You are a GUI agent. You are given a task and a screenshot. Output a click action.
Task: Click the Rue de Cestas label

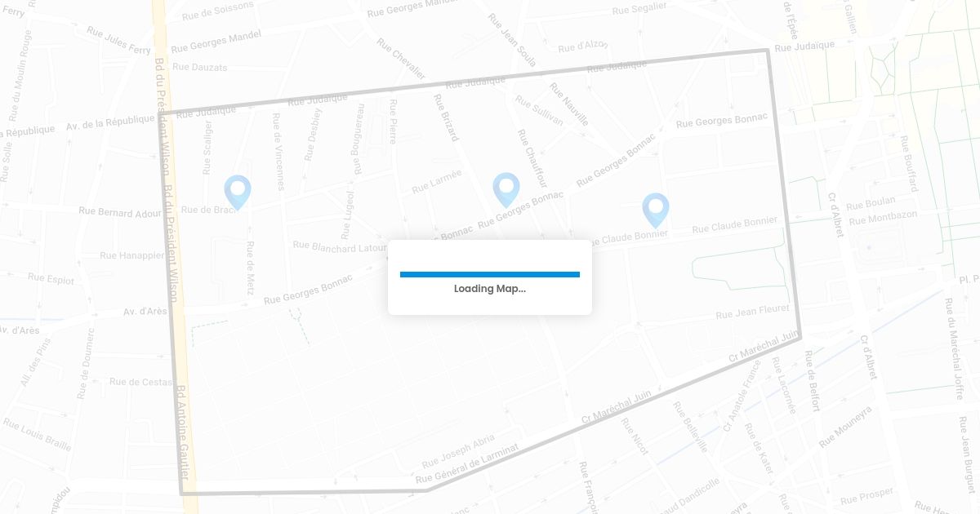point(140,382)
